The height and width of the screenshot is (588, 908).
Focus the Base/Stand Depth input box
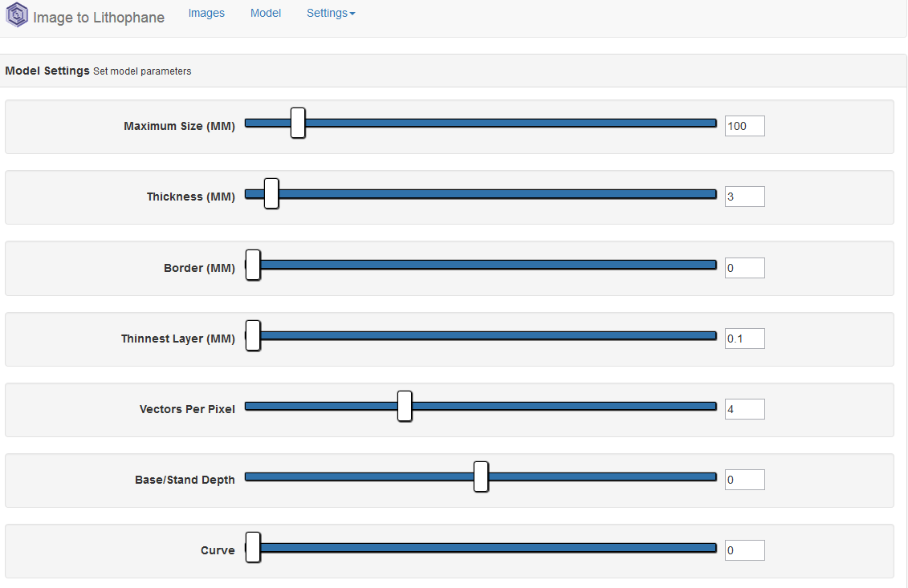[x=744, y=480]
